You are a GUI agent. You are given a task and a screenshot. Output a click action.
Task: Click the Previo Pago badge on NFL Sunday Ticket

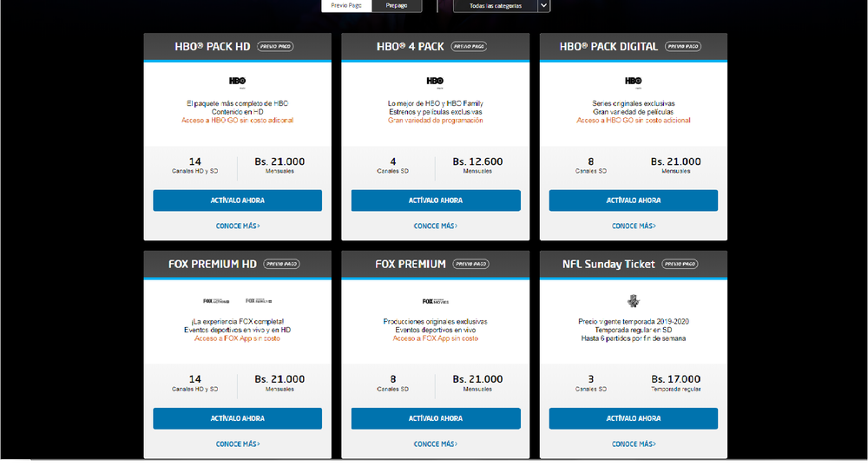click(680, 264)
